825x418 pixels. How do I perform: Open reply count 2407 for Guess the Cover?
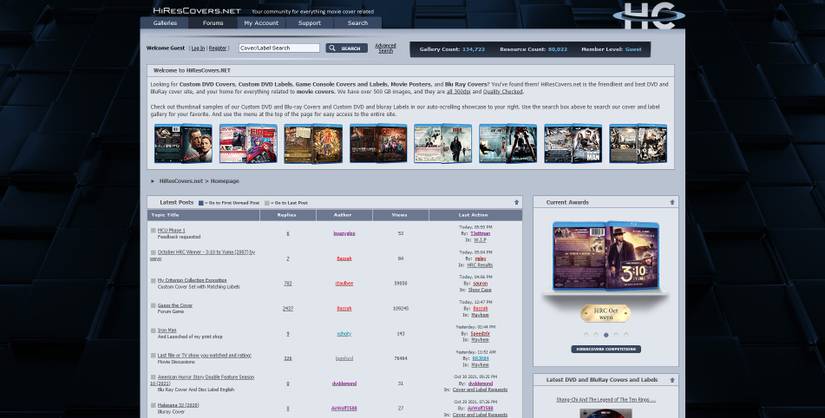pos(288,308)
